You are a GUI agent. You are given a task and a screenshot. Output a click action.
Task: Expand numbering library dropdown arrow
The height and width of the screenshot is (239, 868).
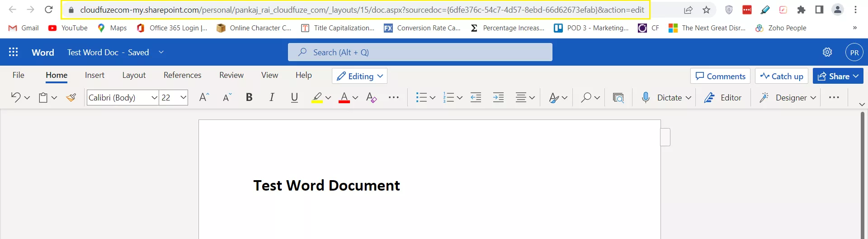click(460, 98)
